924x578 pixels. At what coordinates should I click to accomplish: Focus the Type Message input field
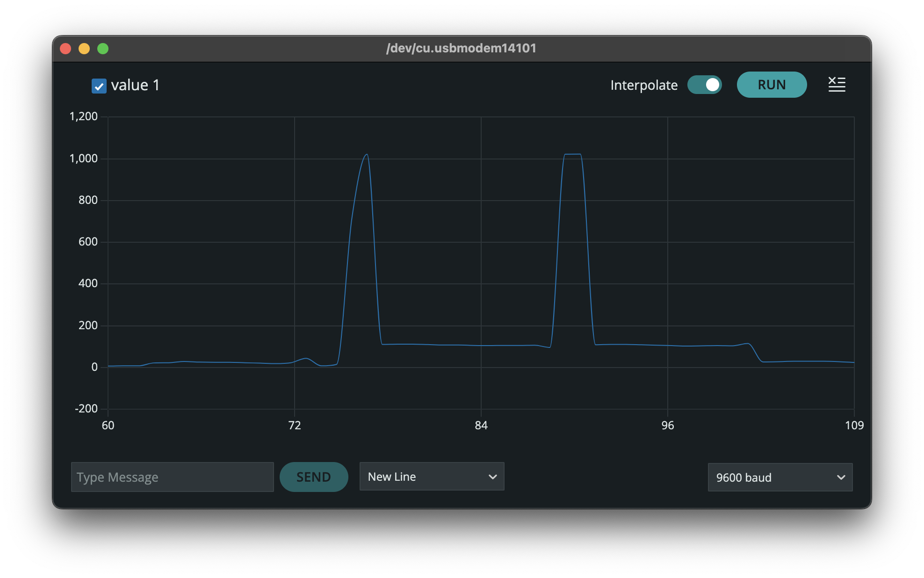(x=172, y=477)
